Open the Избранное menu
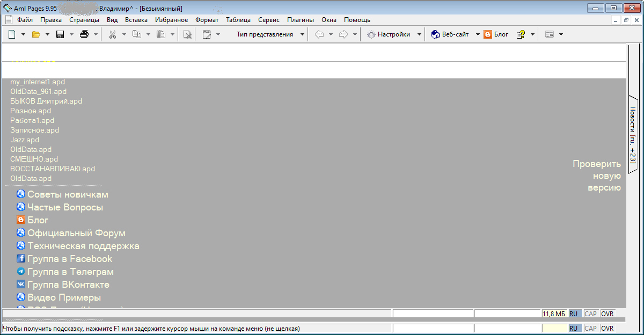Viewport: 644px width, 335px height. [x=171, y=20]
